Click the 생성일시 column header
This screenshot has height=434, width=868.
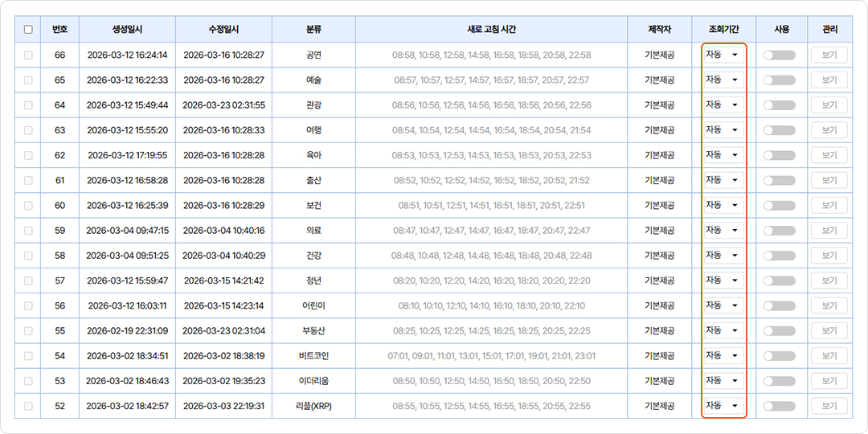tap(127, 30)
